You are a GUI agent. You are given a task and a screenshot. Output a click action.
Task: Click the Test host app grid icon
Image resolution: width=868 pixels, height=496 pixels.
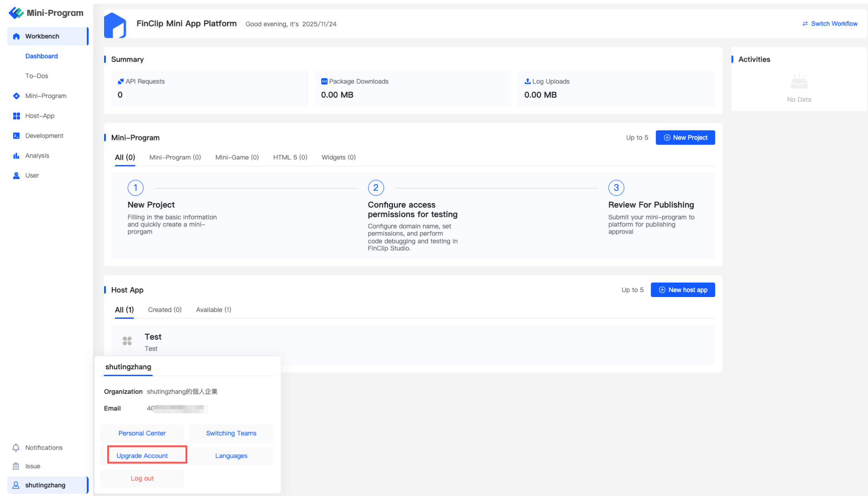pos(127,341)
